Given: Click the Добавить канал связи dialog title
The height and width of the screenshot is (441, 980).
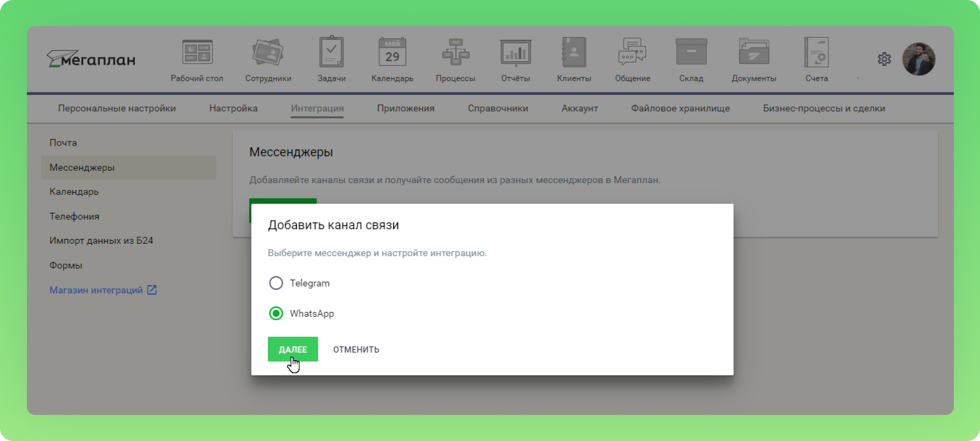Looking at the screenshot, I should [x=333, y=225].
